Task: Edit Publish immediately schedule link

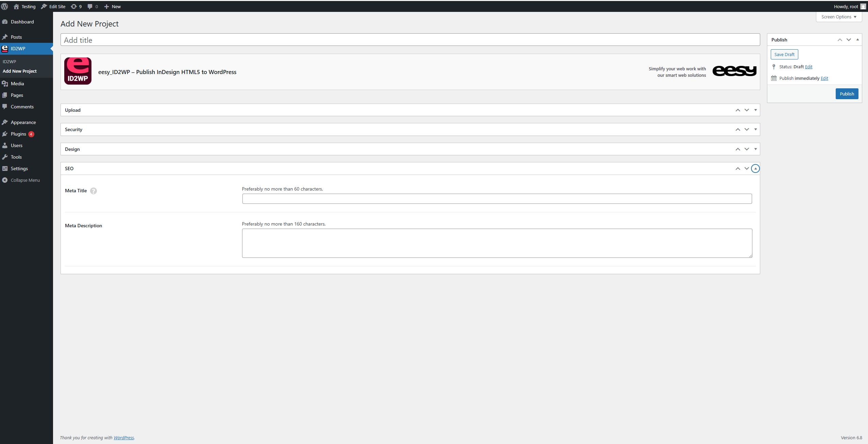Action: [x=824, y=78]
